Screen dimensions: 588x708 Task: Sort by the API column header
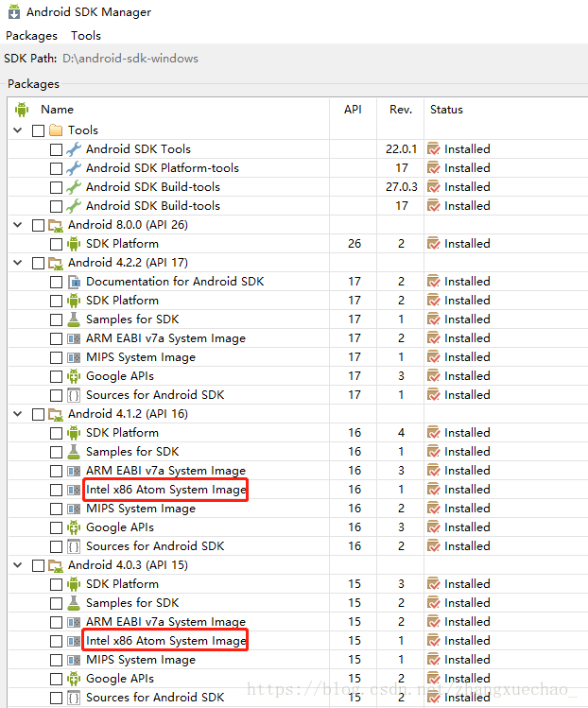point(353,110)
